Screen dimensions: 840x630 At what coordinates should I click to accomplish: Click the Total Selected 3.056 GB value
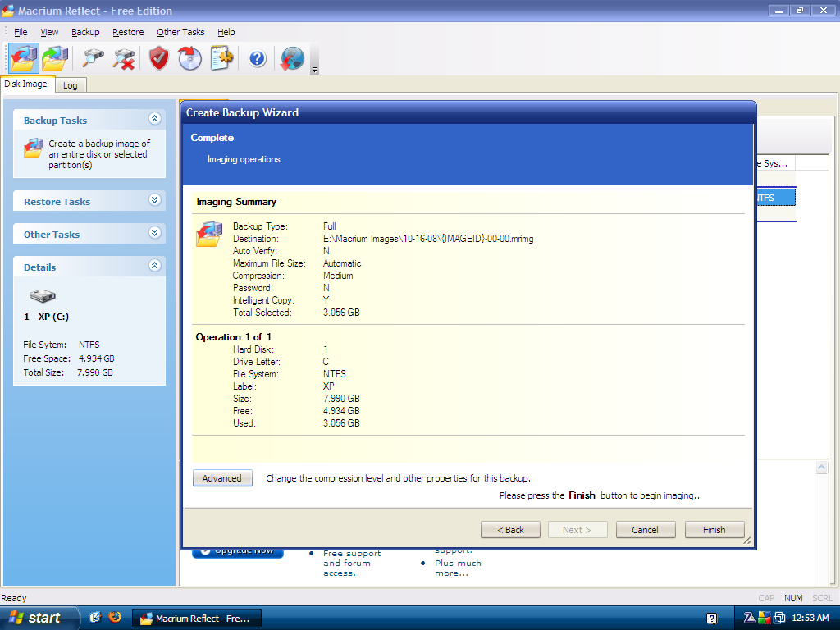tap(341, 313)
